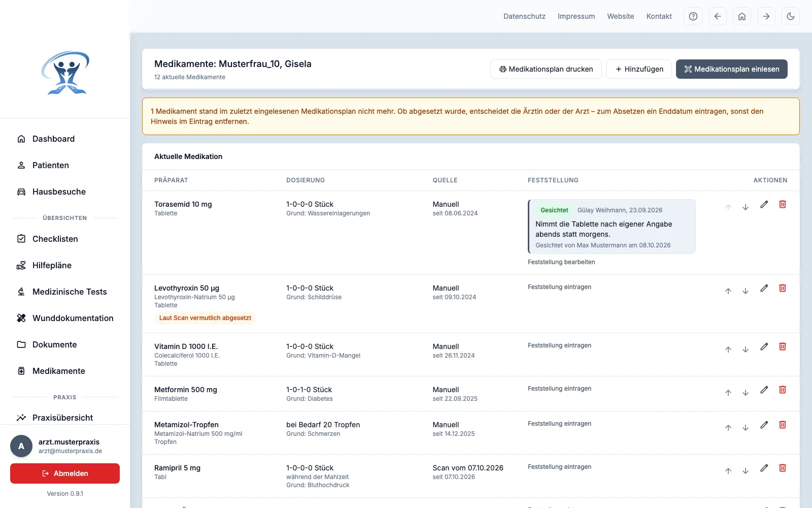Click the red Abmelden button

65,473
